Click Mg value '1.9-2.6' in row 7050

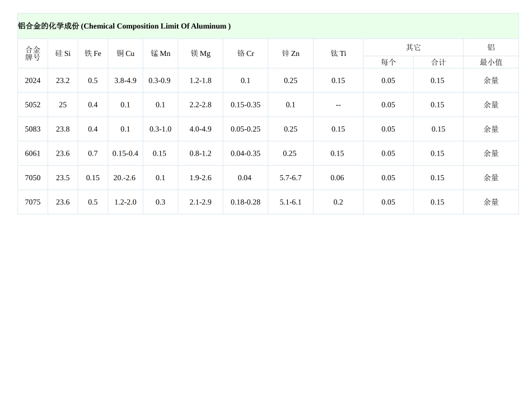click(200, 178)
